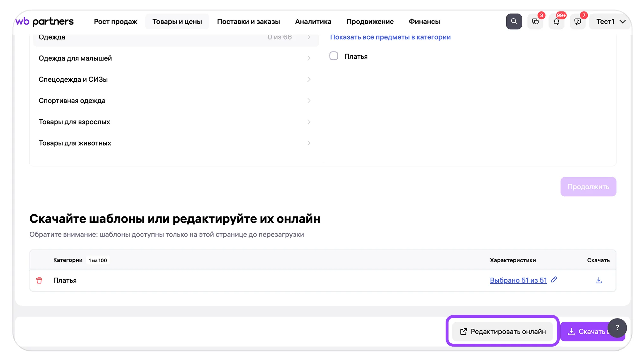
Task: Click the wb partners logo
Action: coord(44,21)
